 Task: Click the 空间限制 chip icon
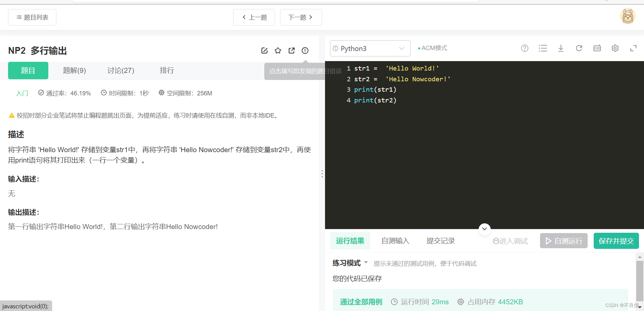161,93
